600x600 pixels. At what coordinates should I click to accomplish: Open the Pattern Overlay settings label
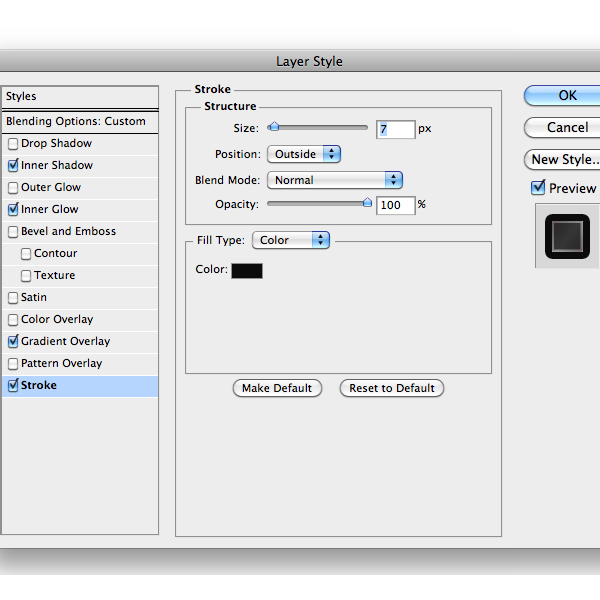[62, 364]
